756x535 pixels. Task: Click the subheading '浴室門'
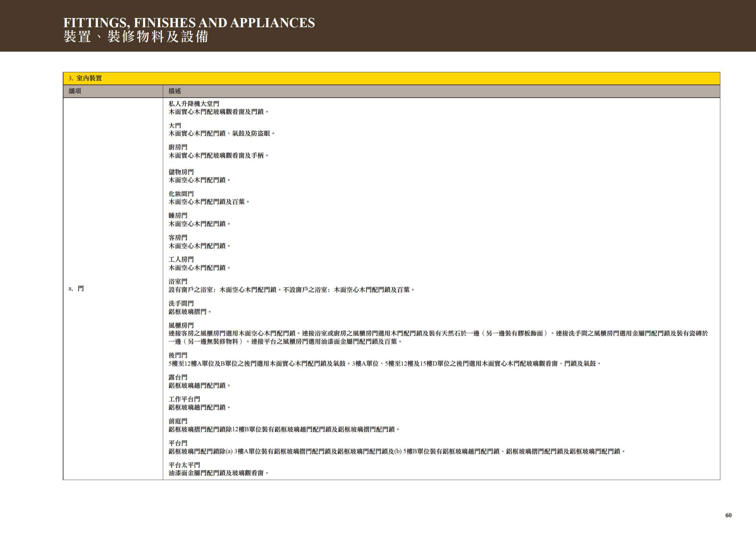click(x=178, y=281)
